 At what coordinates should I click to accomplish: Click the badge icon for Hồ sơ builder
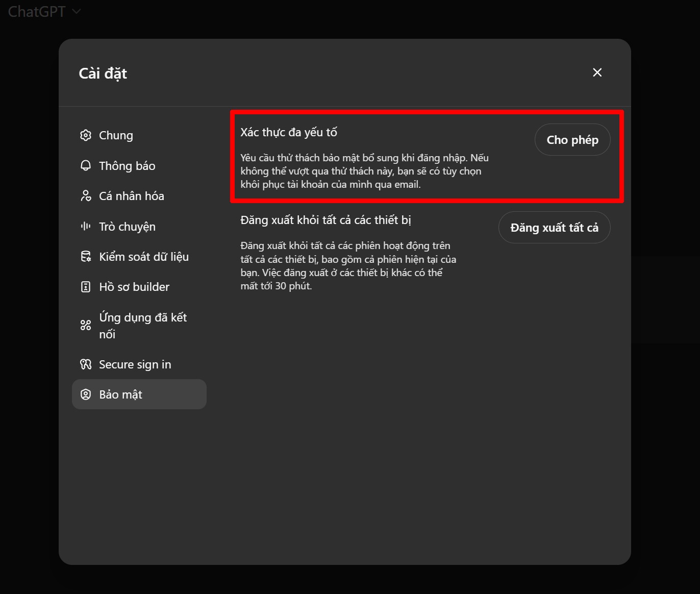(x=86, y=287)
